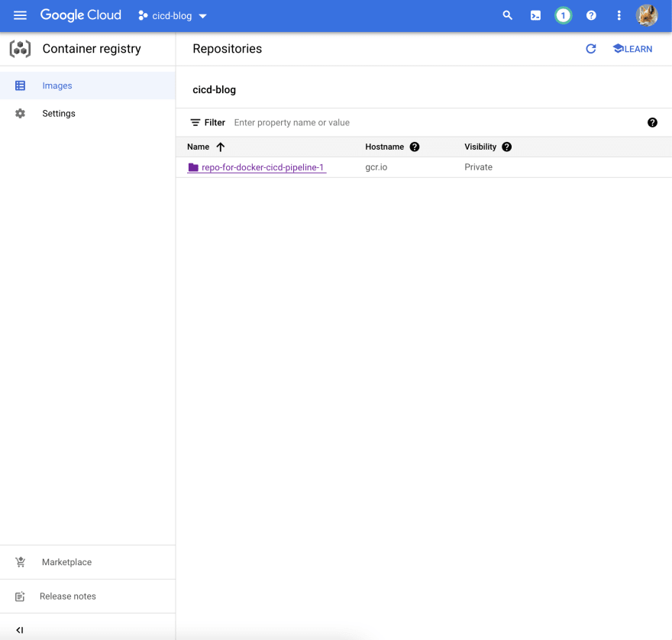
Task: Open the main navigation hamburger menu
Action: (20, 16)
